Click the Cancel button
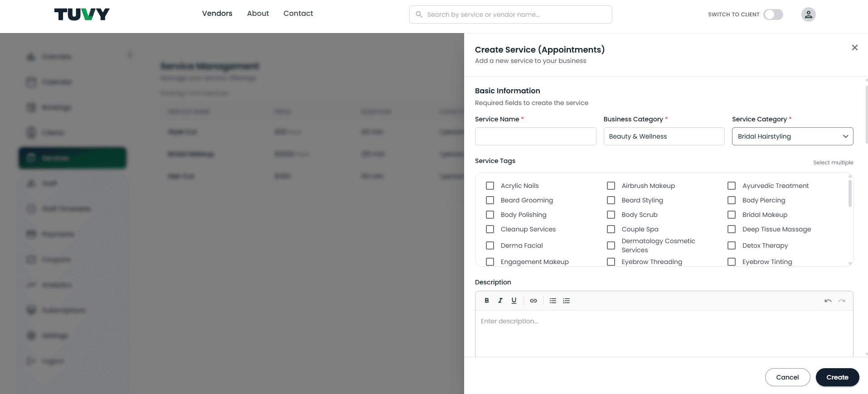The width and height of the screenshot is (868, 394). point(787,377)
